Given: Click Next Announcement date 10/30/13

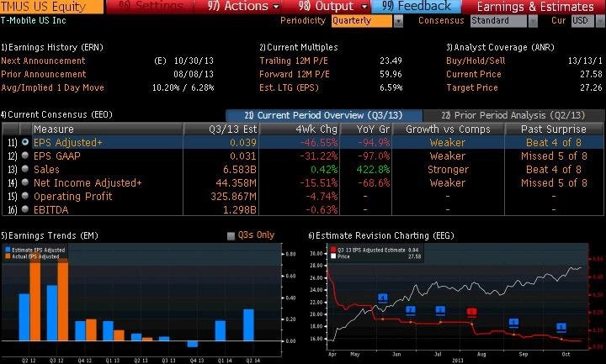Looking at the screenshot, I should pyautogui.click(x=194, y=61).
